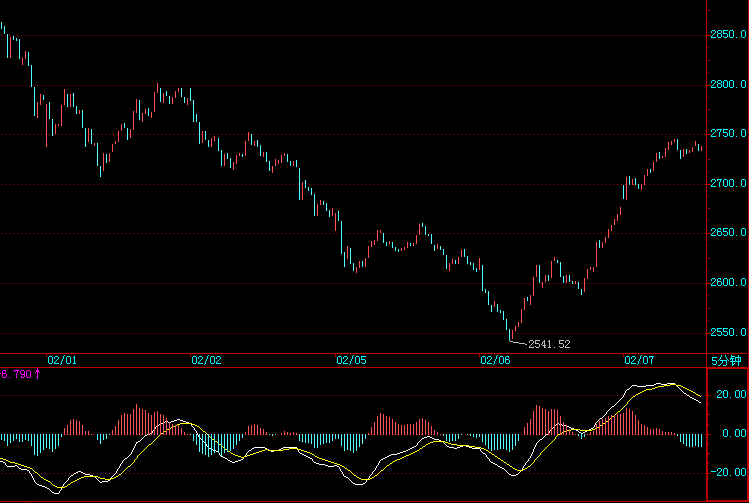The image size is (749, 503).
Task: Click the 02/02 date label
Action: pyautogui.click(x=206, y=359)
